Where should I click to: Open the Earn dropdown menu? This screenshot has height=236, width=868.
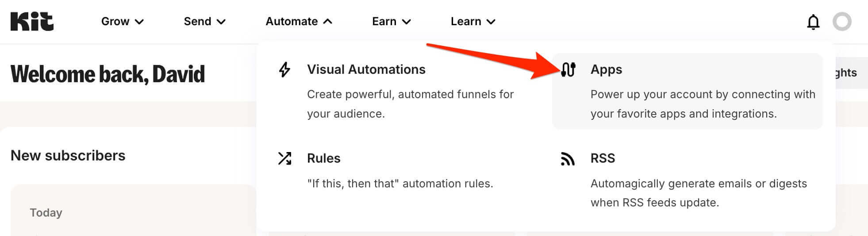pos(391,22)
